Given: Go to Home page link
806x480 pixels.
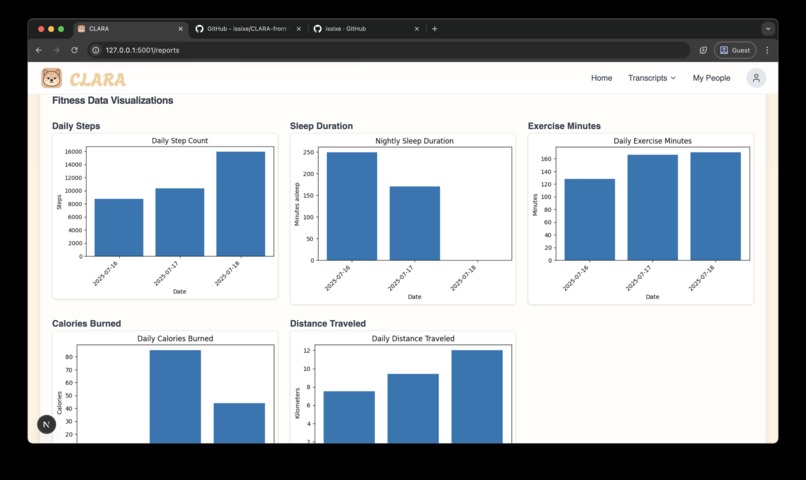Looking at the screenshot, I should coord(601,78).
